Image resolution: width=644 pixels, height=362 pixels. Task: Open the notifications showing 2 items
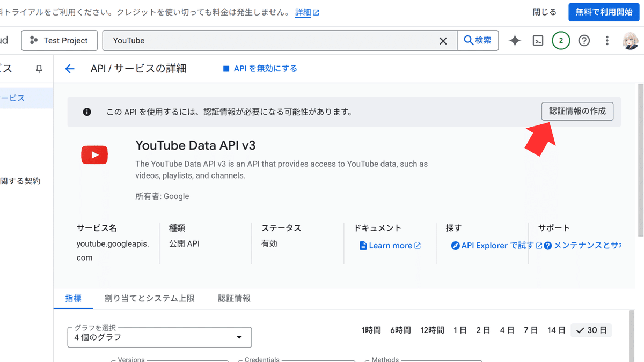click(561, 40)
